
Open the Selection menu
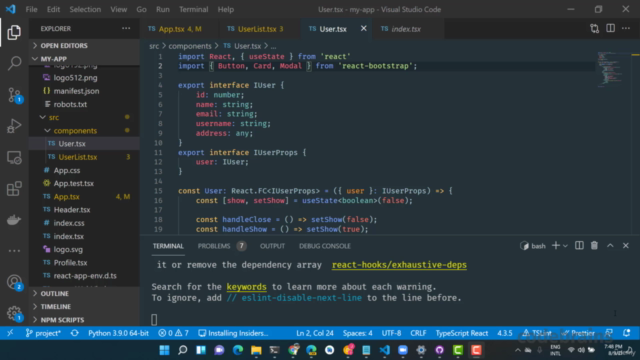85,9
